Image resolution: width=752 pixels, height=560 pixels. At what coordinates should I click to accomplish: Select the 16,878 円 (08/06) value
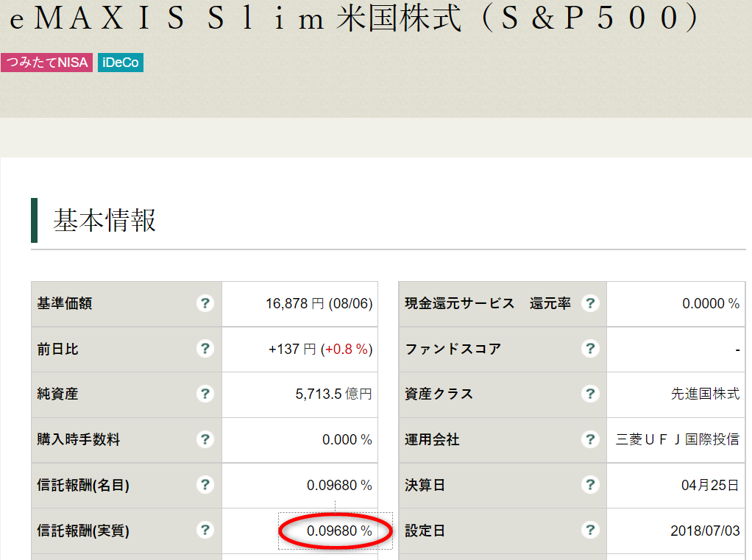click(x=319, y=303)
